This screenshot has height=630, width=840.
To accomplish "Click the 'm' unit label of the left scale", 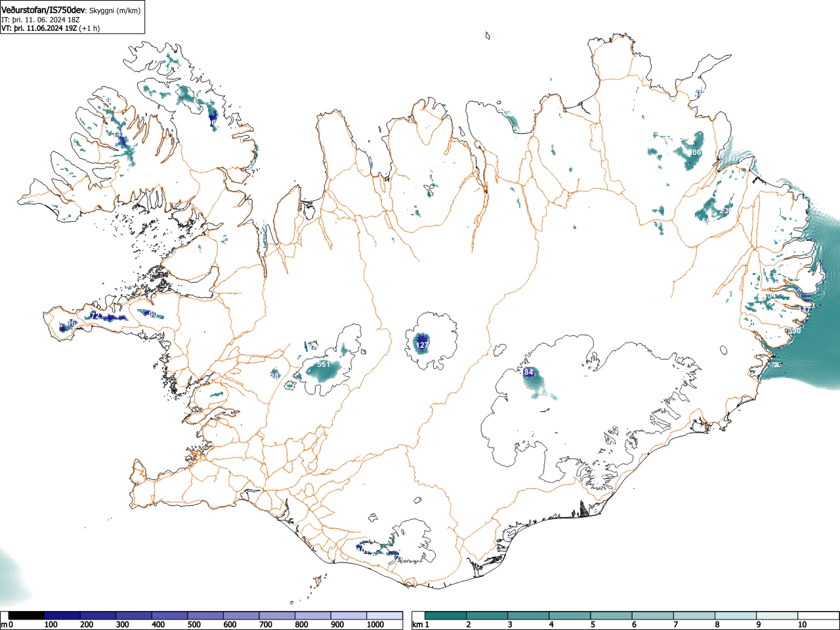I will [4, 625].
